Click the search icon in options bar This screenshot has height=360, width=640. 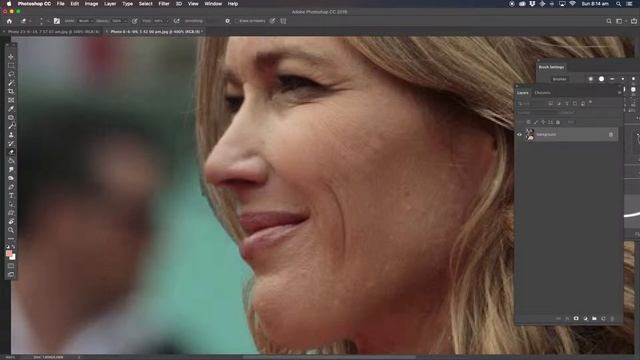(609, 21)
